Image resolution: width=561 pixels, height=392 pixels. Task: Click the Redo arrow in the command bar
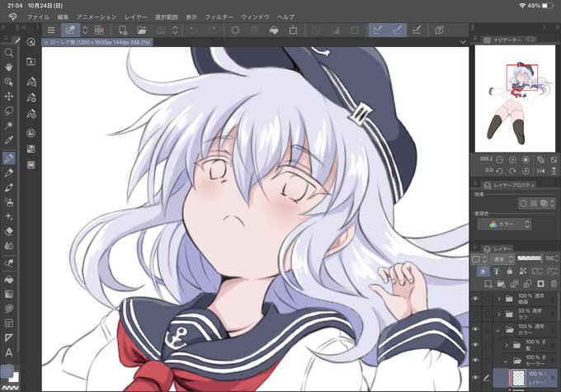coord(212,31)
